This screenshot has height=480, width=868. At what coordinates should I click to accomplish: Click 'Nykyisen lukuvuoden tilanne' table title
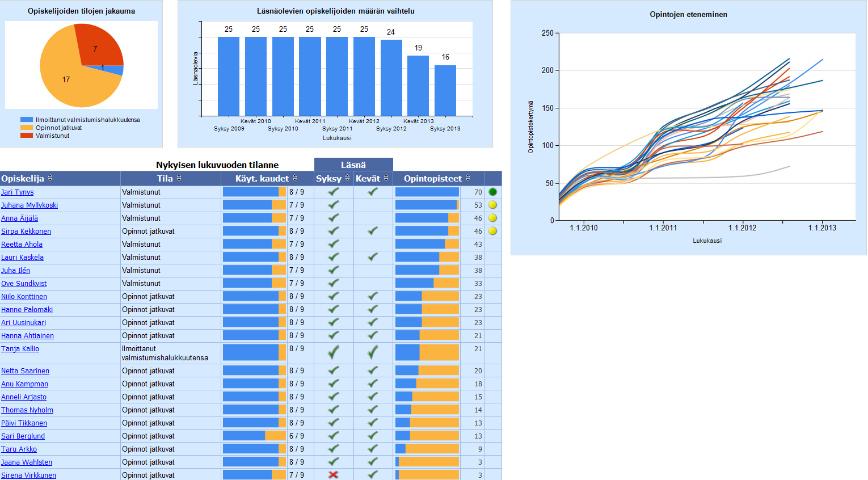pyautogui.click(x=217, y=165)
